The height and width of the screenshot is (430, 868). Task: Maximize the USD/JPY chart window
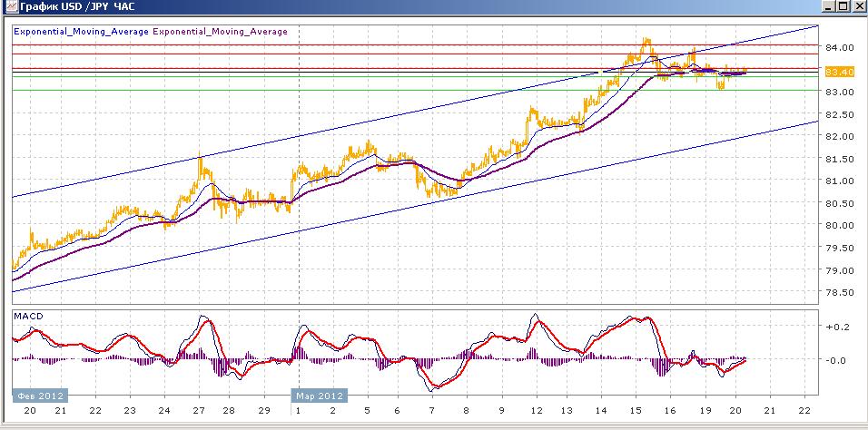pyautogui.click(x=843, y=6)
